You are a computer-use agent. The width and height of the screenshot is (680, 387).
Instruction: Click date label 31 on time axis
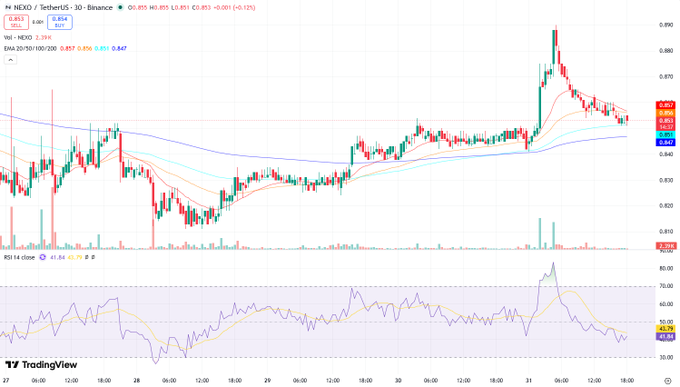[x=529, y=380]
